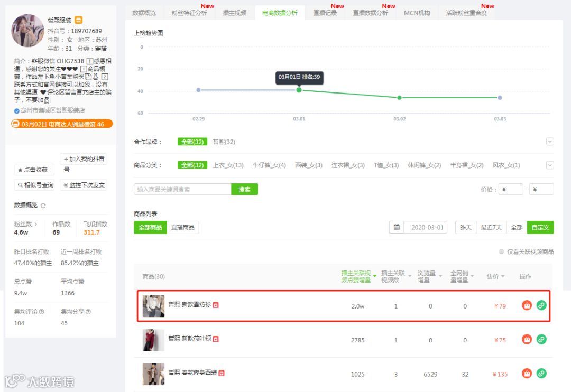Viewport: 571px width, 392px height.
Task: Enable the 仅看关联视频商品 checkbox
Action: 501,251
